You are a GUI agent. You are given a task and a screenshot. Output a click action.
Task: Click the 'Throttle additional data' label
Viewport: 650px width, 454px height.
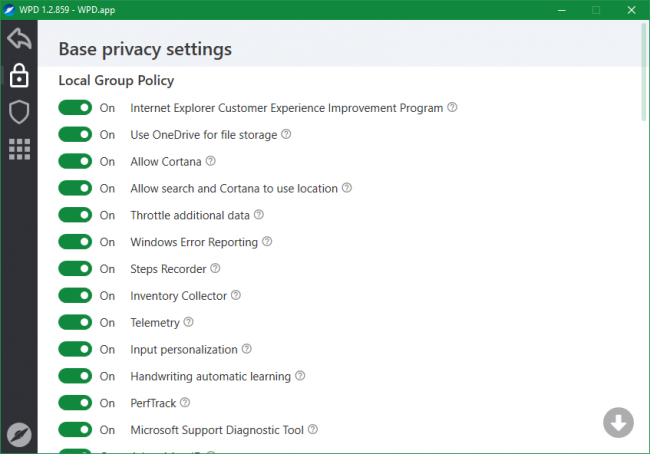tap(190, 215)
